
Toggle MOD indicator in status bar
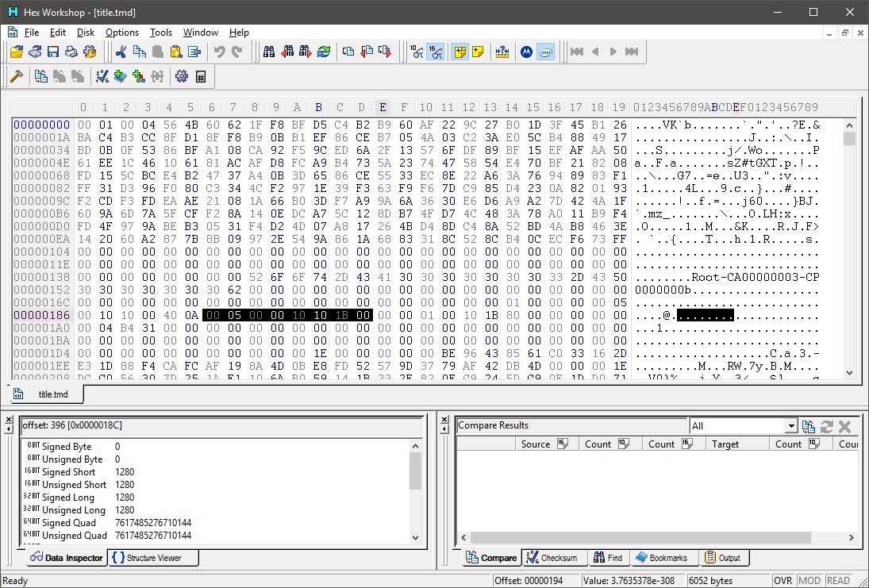pos(809,581)
